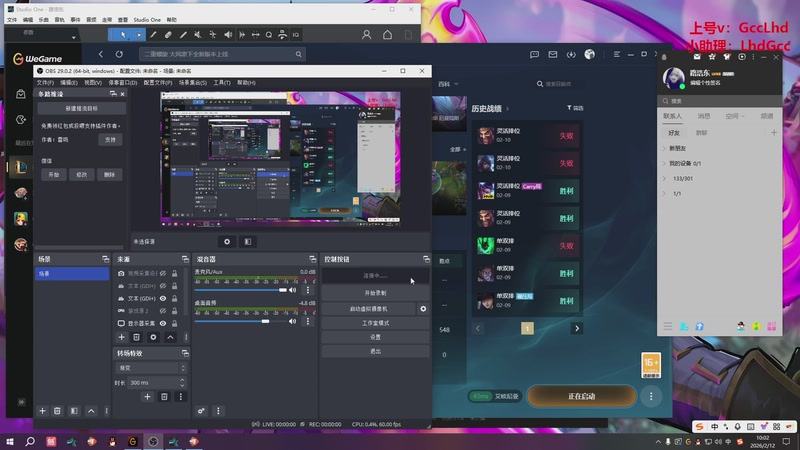
Task: Open WeGame chat message icon
Action: (x=534, y=54)
